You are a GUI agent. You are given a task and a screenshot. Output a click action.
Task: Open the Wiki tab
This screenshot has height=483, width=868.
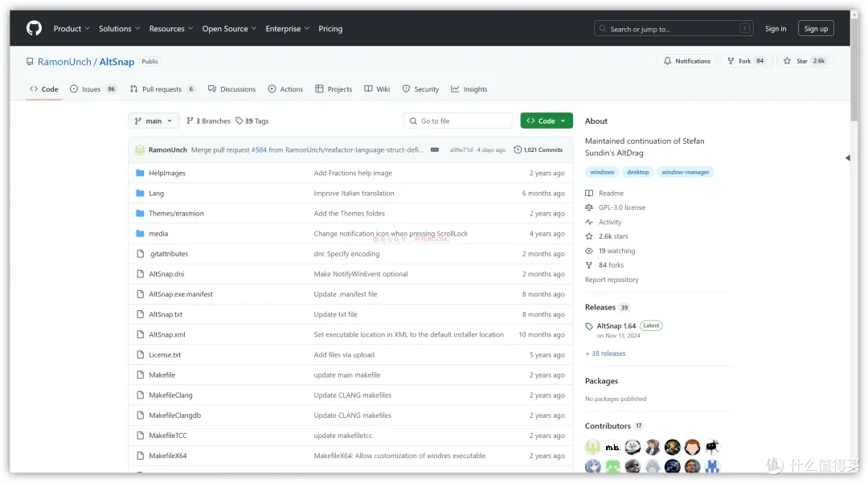377,89
